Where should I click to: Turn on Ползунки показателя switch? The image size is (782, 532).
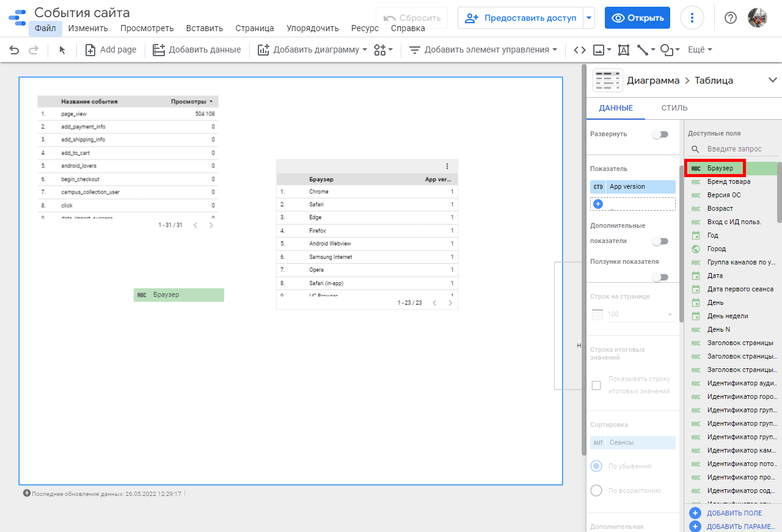pyautogui.click(x=660, y=277)
